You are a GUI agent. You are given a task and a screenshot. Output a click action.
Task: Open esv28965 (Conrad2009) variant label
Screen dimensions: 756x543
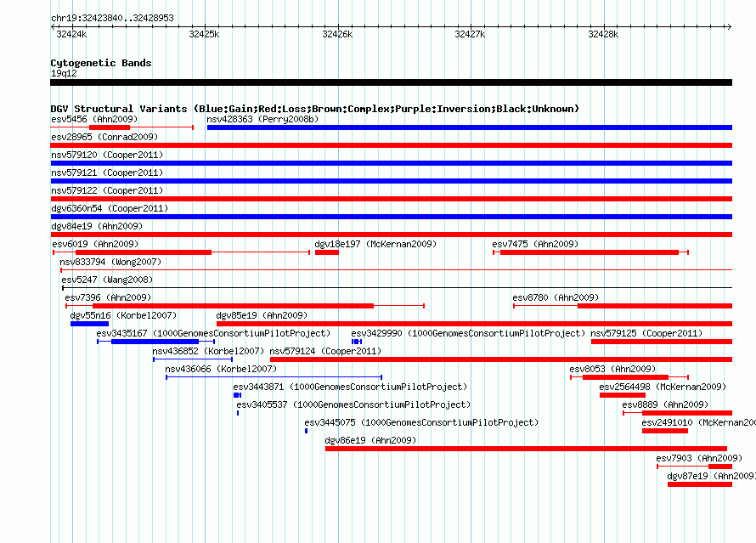tap(104, 137)
